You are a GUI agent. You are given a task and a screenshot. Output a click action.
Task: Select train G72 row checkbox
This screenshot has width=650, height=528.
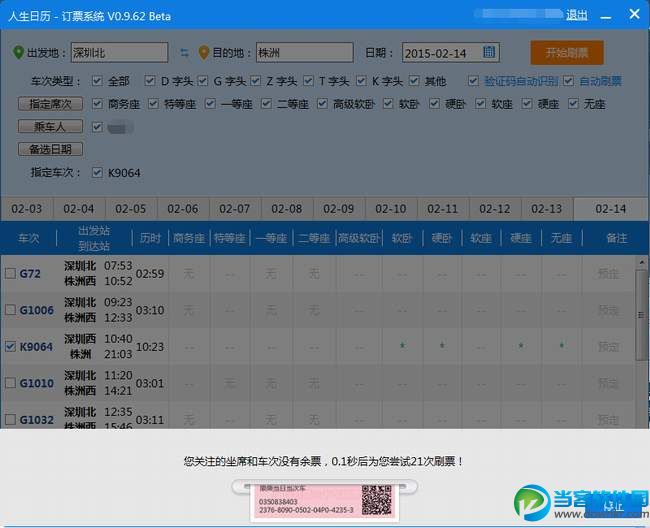pos(10,273)
